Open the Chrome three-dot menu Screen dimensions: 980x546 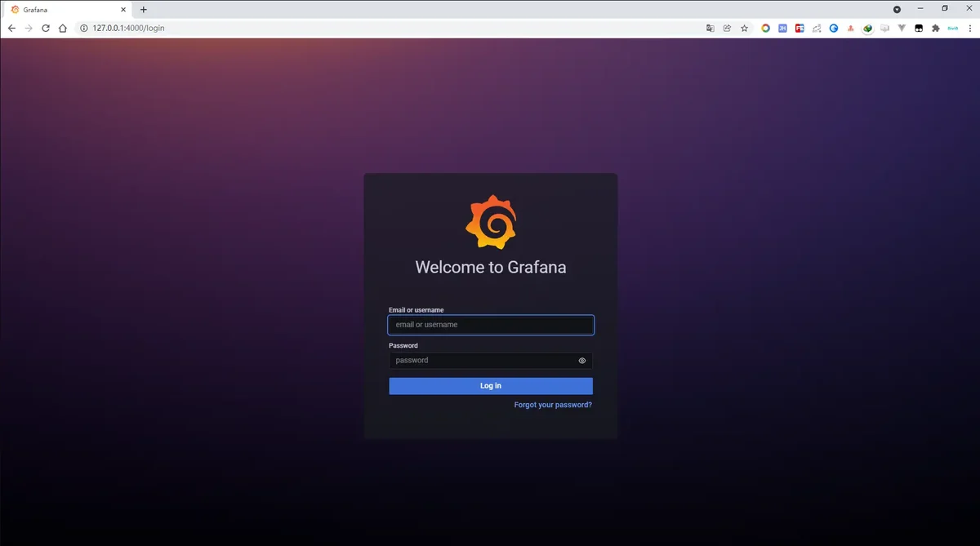tap(969, 28)
